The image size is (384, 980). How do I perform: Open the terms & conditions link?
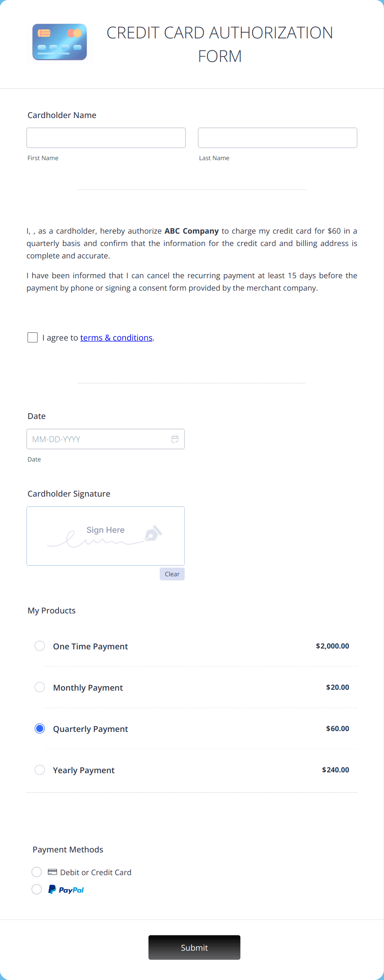click(x=116, y=337)
